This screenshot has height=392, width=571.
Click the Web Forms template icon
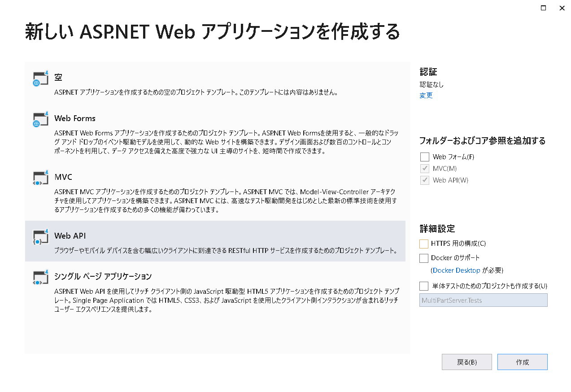tap(40, 120)
